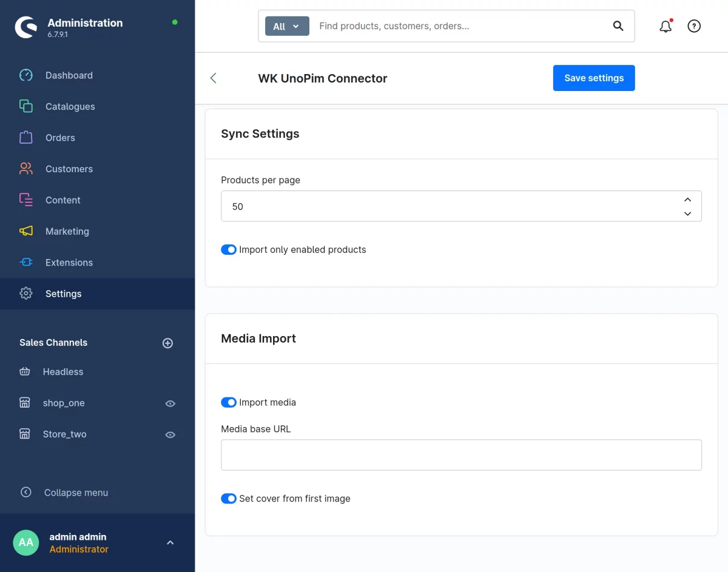The height and width of the screenshot is (572, 728).
Task: Focus the global search field
Action: pyautogui.click(x=461, y=26)
